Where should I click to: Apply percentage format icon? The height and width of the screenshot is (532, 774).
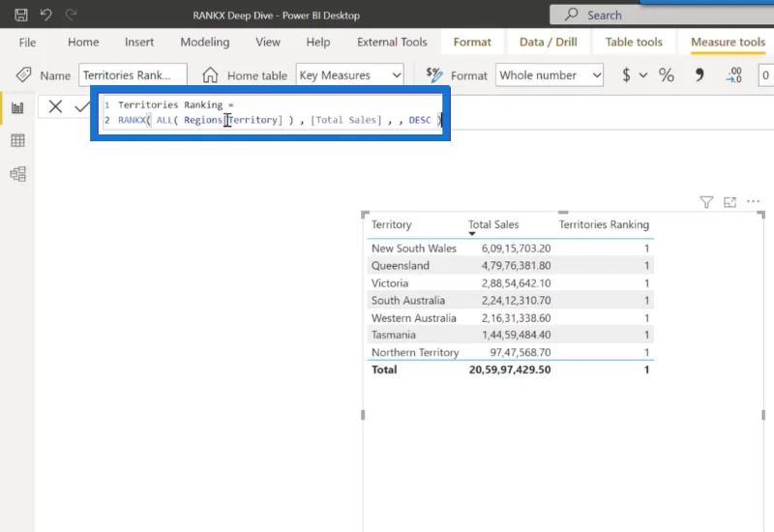[666, 75]
